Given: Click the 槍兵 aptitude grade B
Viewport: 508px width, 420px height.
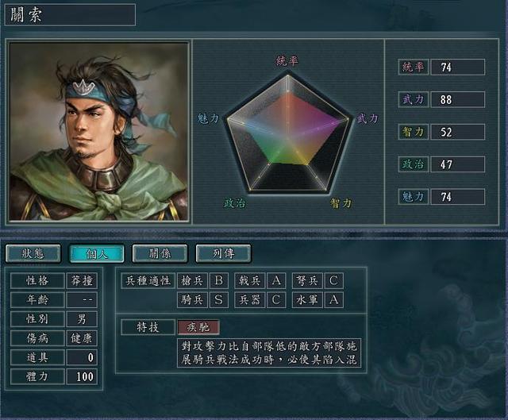Looking at the screenshot, I should (x=219, y=280).
